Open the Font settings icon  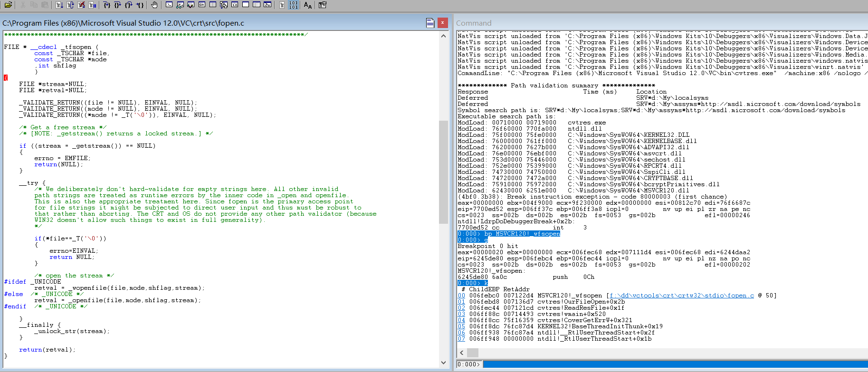[x=308, y=5]
